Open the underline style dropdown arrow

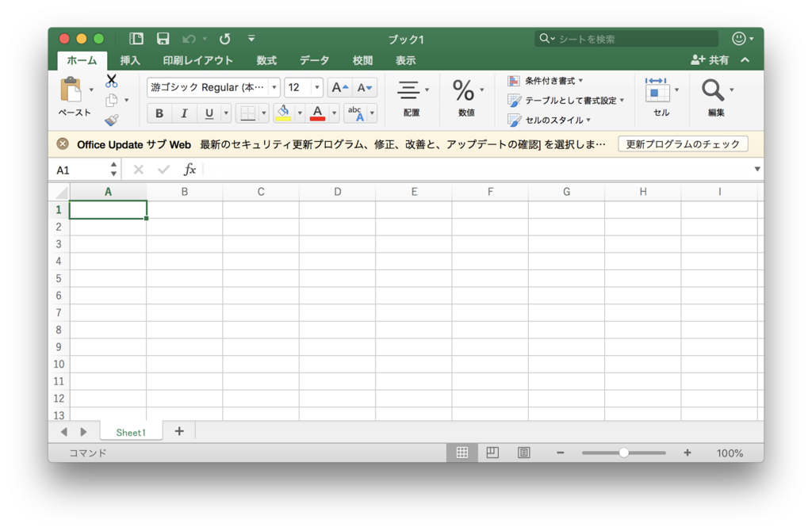[226, 113]
